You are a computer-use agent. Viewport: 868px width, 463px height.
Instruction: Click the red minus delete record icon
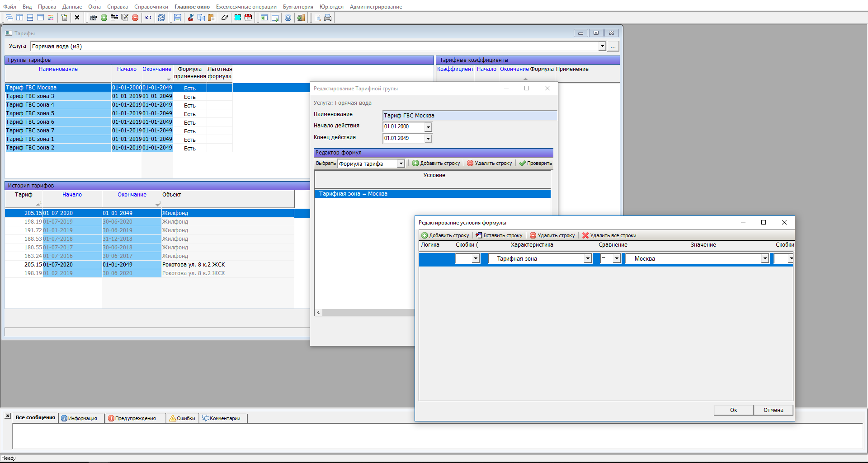(135, 18)
